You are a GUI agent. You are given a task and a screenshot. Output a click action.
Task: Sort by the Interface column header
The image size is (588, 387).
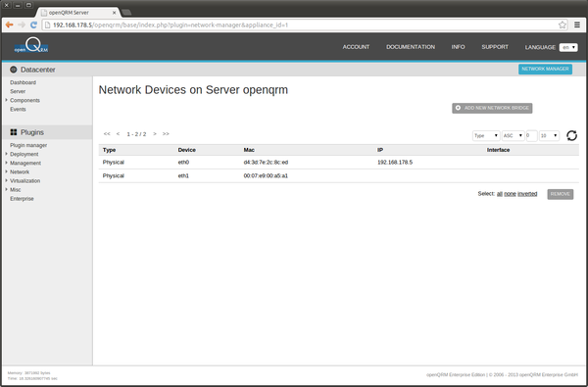coord(498,150)
